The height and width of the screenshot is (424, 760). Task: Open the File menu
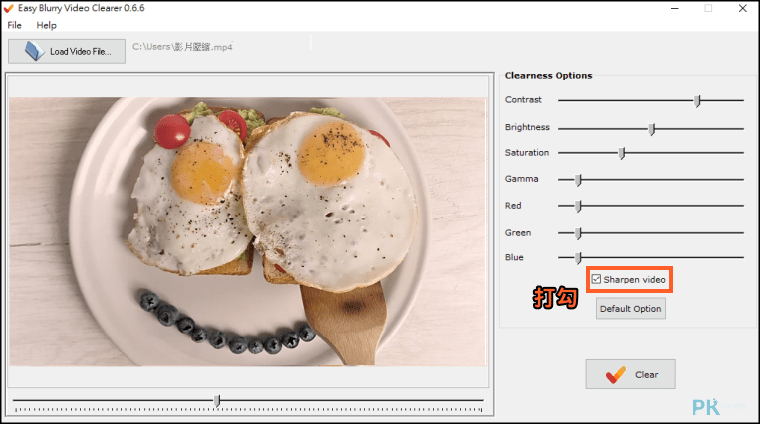(x=15, y=25)
